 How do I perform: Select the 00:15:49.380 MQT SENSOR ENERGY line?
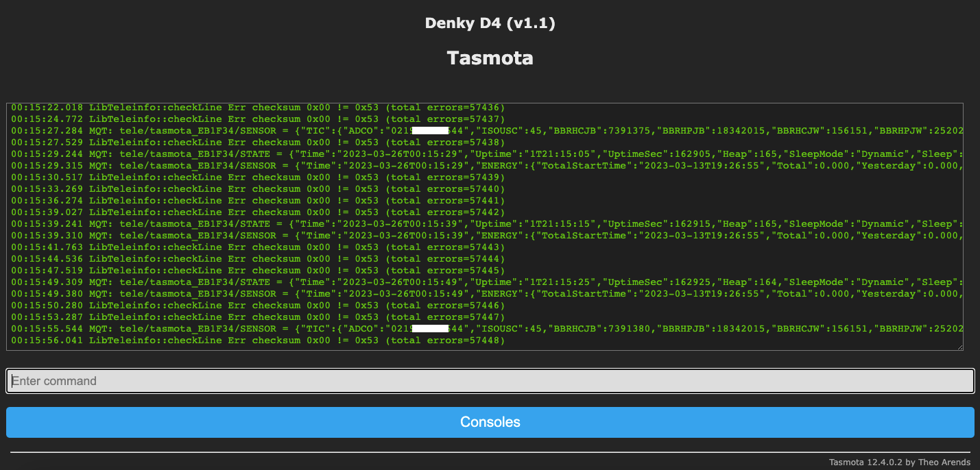click(487, 294)
